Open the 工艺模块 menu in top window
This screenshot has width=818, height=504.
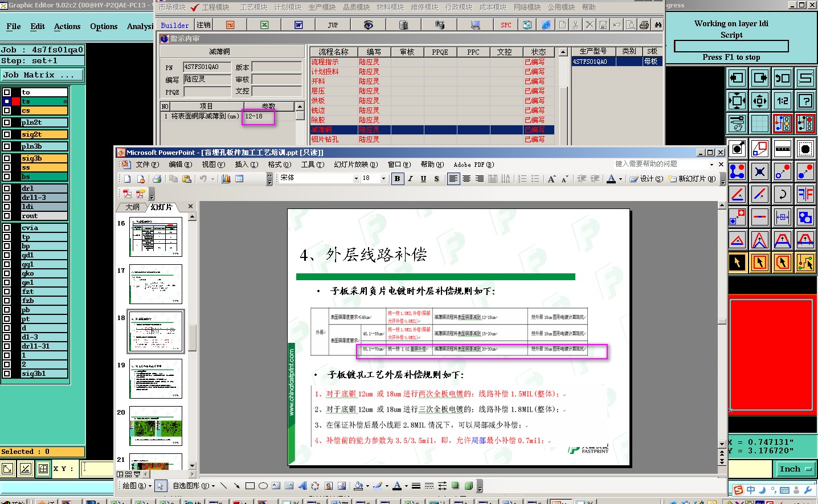tap(253, 7)
